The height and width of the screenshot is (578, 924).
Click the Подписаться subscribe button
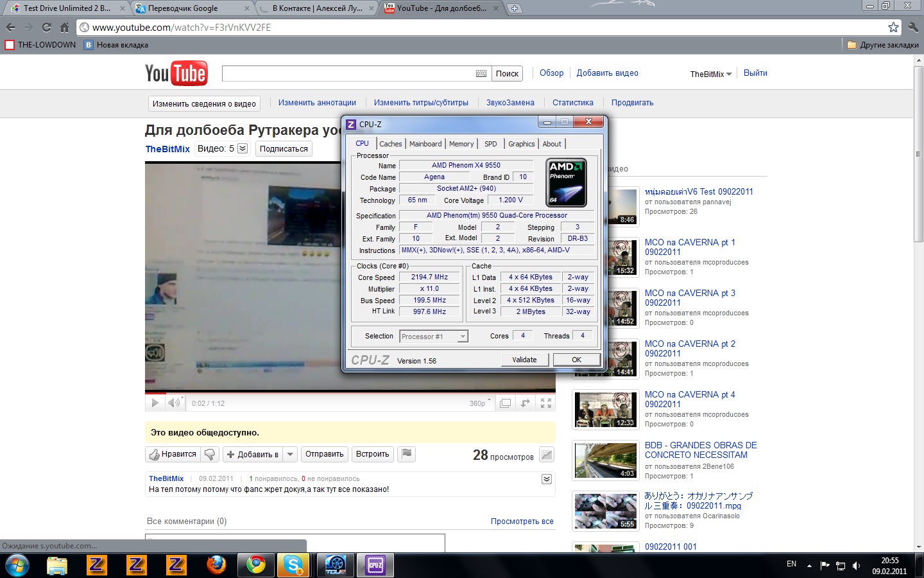(x=284, y=149)
